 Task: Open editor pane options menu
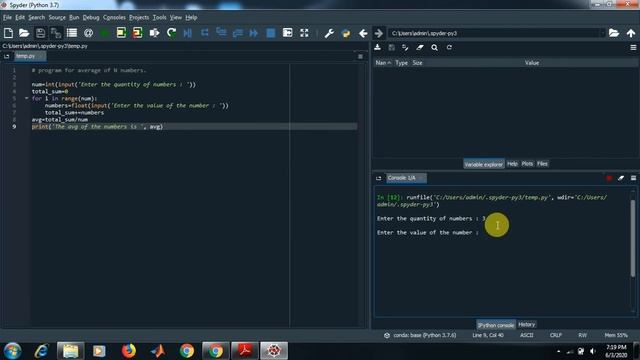coord(360,56)
